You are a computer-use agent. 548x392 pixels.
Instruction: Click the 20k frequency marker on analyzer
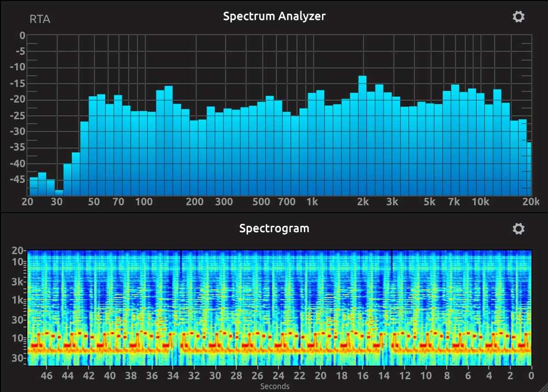(531, 201)
